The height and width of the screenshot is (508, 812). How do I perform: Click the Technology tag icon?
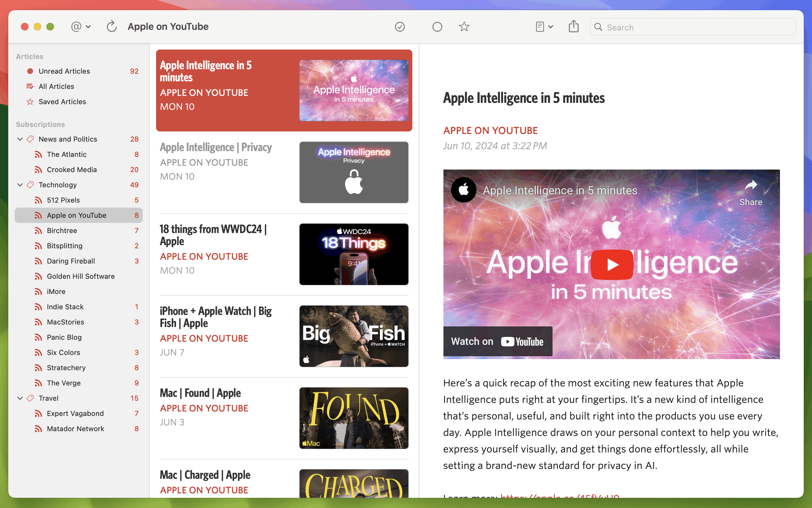30,185
